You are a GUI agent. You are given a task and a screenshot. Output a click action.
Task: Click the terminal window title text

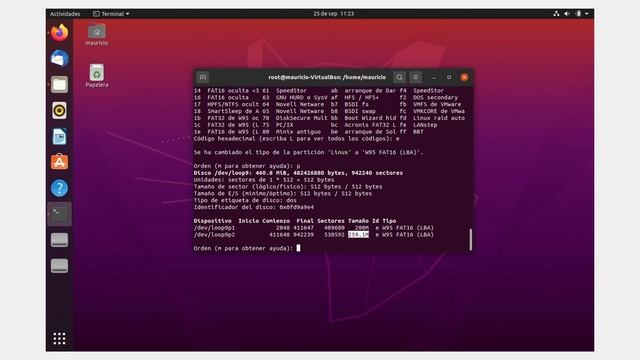point(327,77)
